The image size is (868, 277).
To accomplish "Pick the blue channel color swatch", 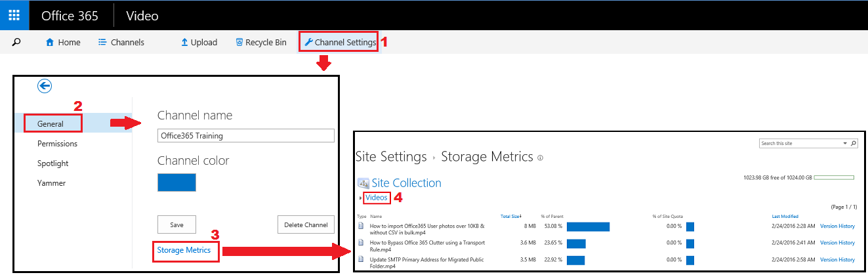I will click(176, 182).
